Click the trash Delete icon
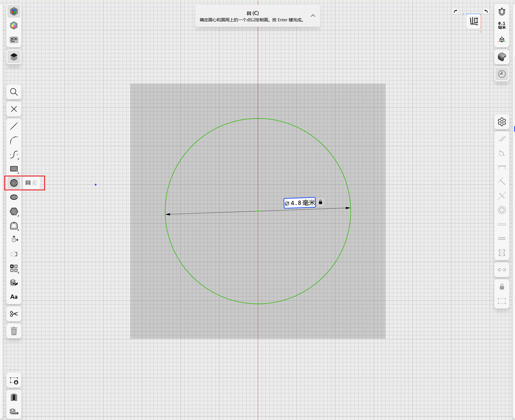 click(14, 331)
